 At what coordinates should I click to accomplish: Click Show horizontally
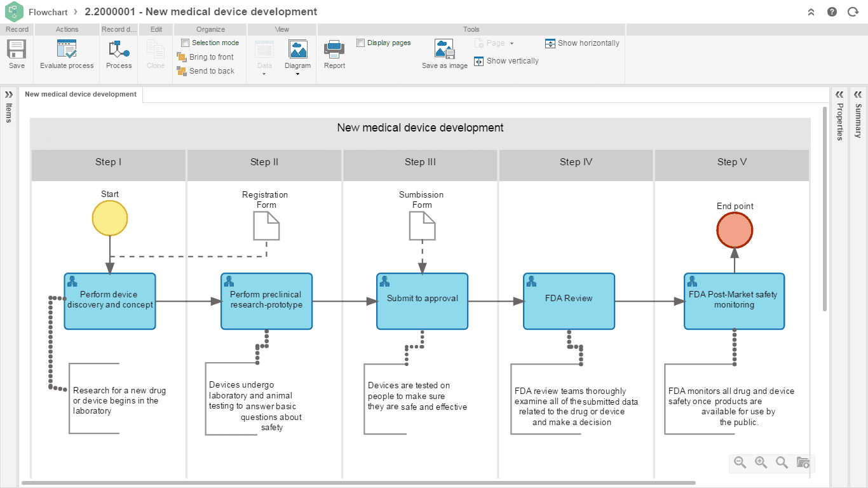coord(582,43)
